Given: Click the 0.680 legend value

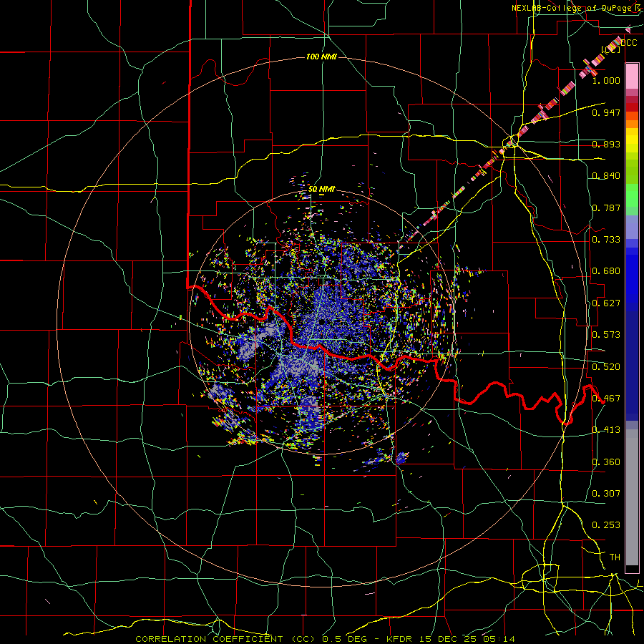Looking at the screenshot, I should coord(606,271).
